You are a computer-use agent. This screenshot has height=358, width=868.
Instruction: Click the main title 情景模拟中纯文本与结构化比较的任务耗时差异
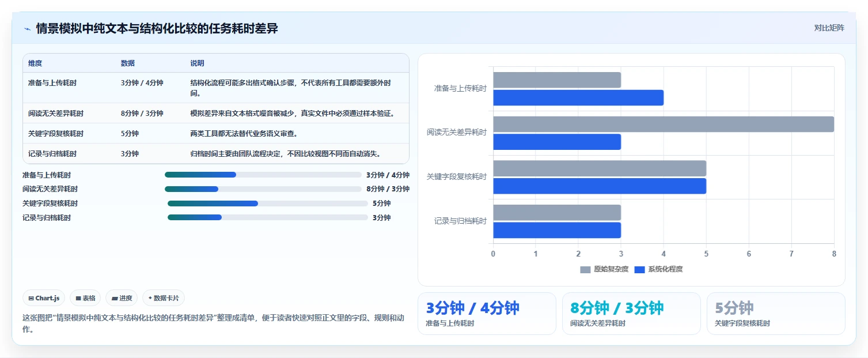157,28
